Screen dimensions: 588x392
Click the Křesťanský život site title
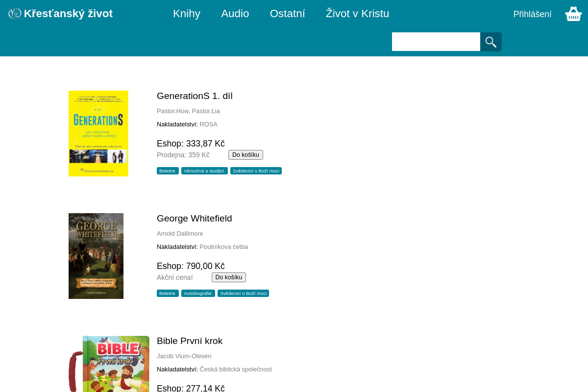pyautogui.click(x=68, y=14)
